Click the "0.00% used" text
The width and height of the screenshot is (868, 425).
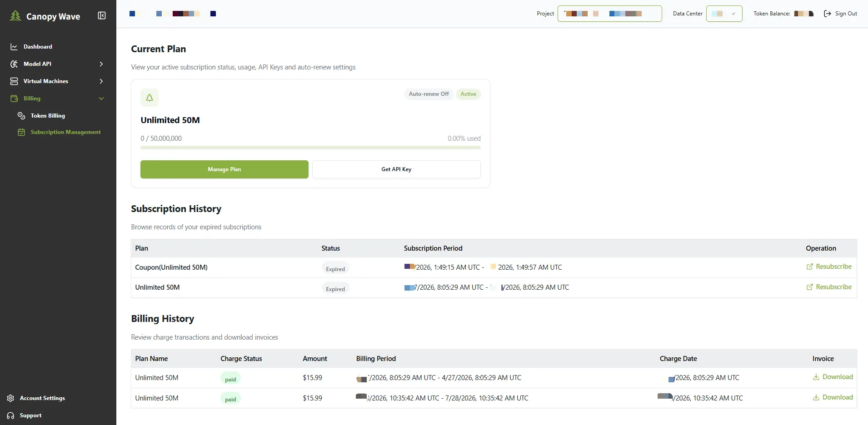point(464,138)
